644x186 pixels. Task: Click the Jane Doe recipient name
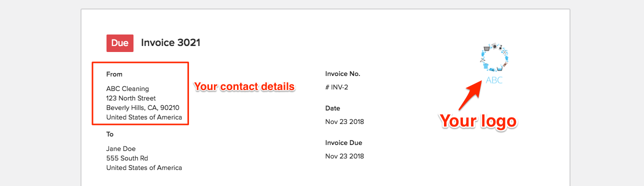coord(121,149)
